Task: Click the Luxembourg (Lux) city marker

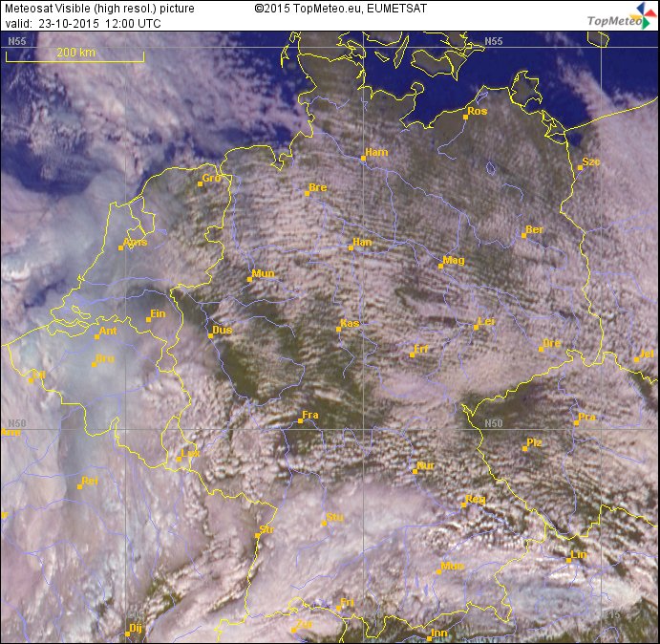Action: tap(179, 460)
